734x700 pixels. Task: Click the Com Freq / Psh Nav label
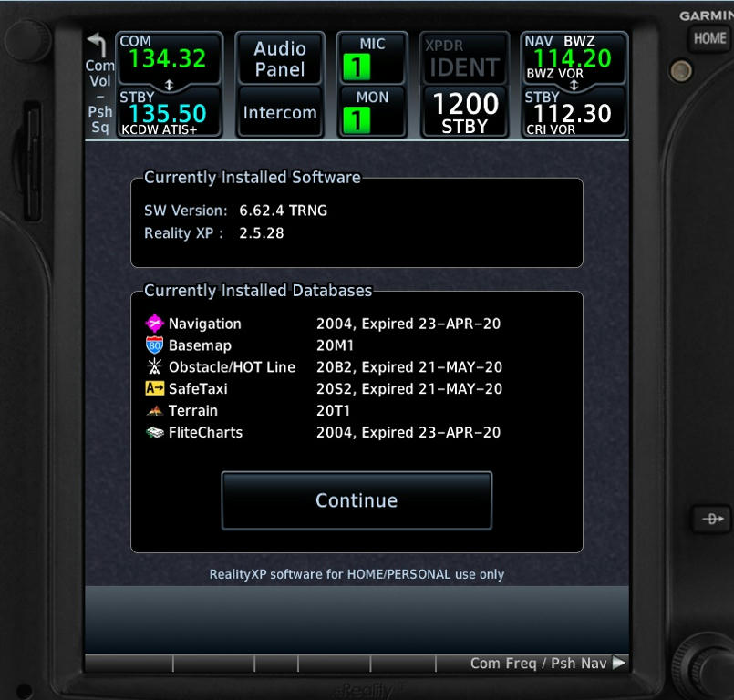(538, 663)
